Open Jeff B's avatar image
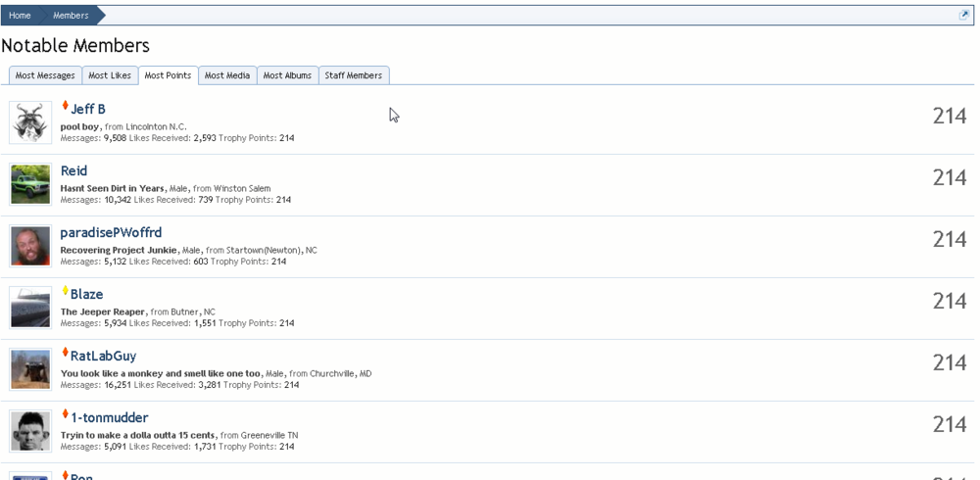The height and width of the screenshot is (480, 980). 30,122
